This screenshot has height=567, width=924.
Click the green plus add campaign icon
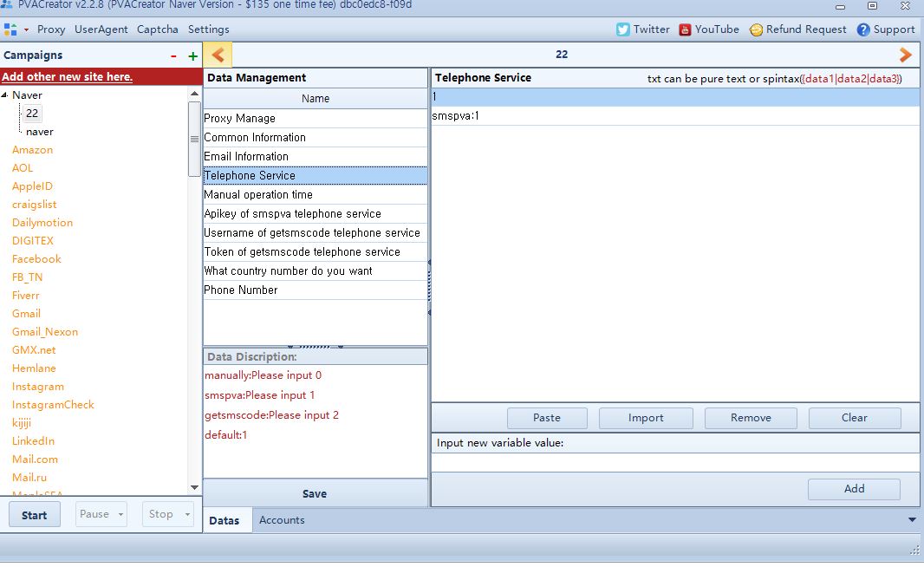(192, 56)
